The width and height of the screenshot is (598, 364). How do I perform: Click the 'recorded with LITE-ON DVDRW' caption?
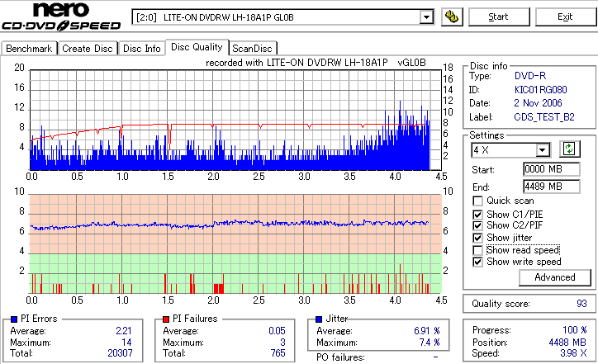316,63
